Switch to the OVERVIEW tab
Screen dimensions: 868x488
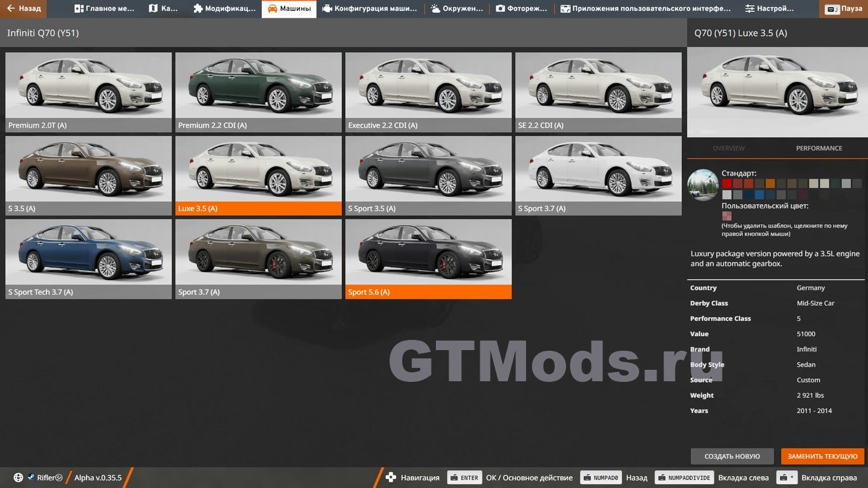[x=728, y=148]
